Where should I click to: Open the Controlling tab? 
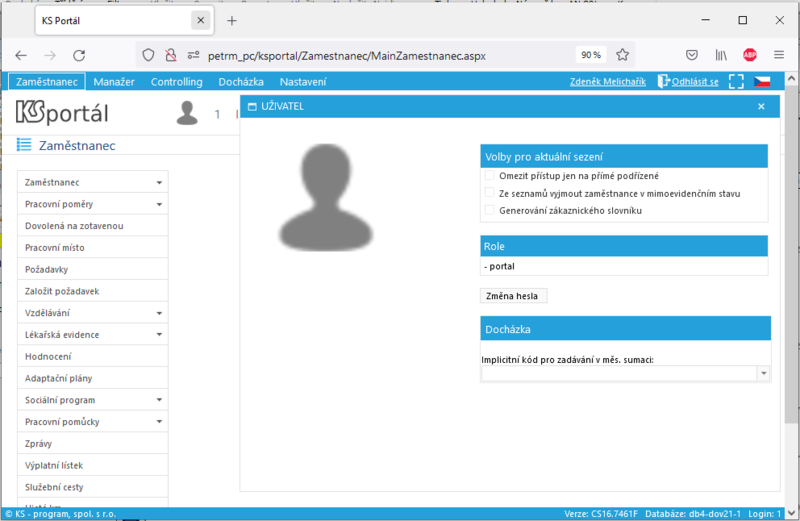coord(177,82)
